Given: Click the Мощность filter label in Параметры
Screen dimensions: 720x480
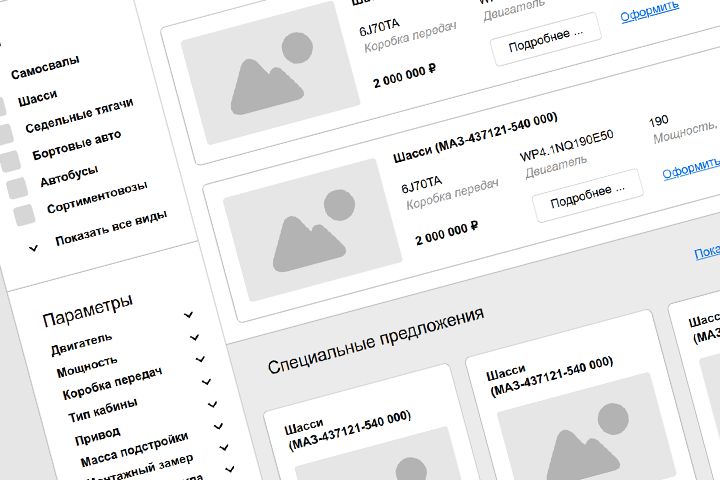Looking at the screenshot, I should [87, 367].
